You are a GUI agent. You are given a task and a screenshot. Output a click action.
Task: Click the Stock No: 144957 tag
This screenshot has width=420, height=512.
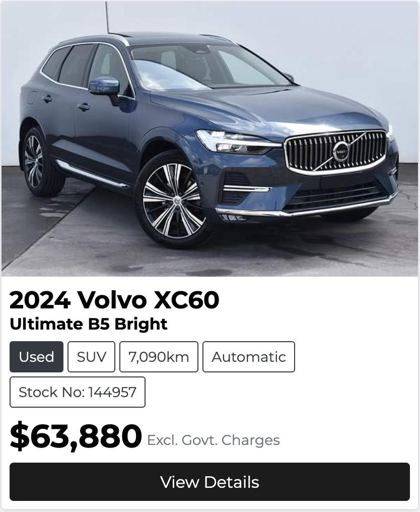tap(78, 392)
